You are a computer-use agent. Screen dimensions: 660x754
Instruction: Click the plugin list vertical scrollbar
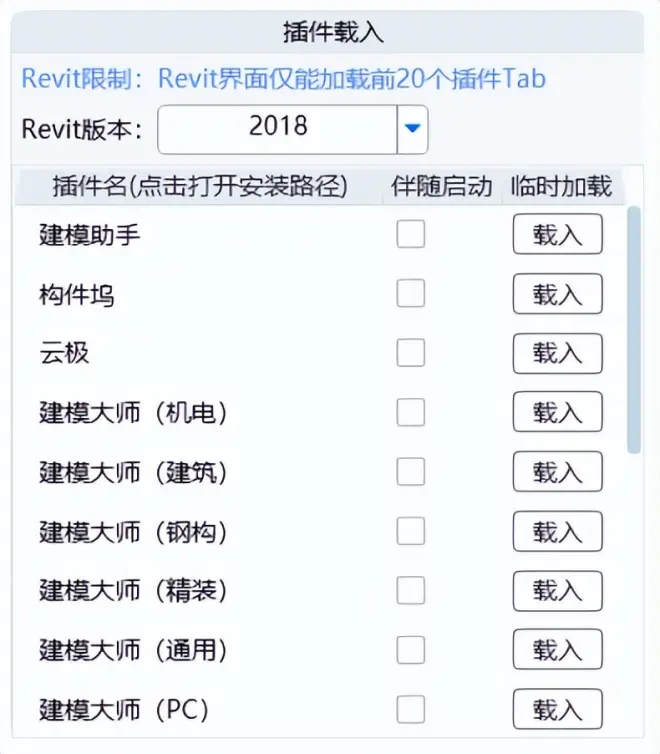click(634, 329)
